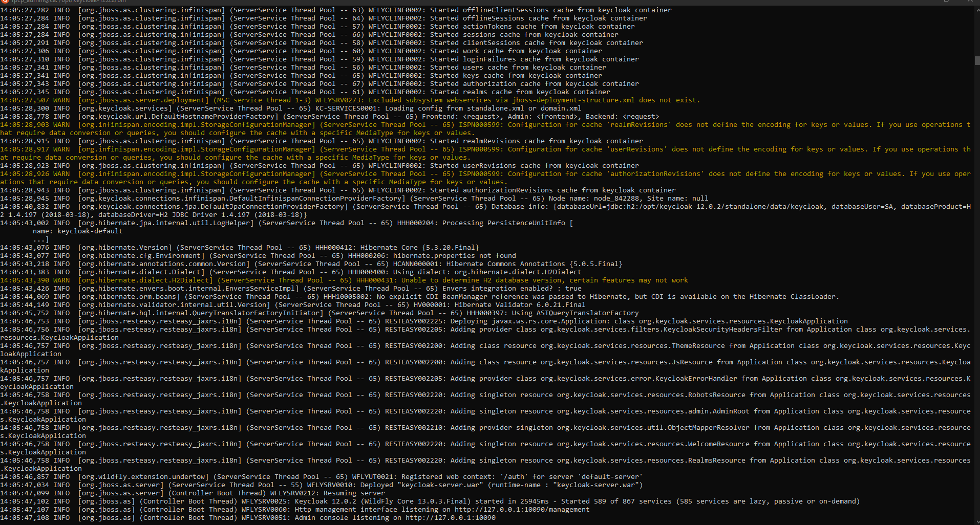Screen dimensions: 980x525
Task: Click annotations version '{5.0.5.Final}'
Action: tap(596, 264)
